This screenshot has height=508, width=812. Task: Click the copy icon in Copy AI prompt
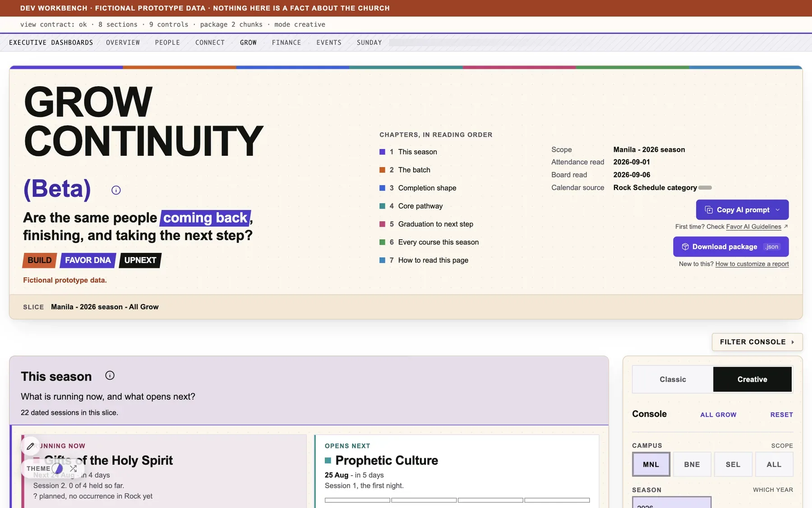coord(709,210)
